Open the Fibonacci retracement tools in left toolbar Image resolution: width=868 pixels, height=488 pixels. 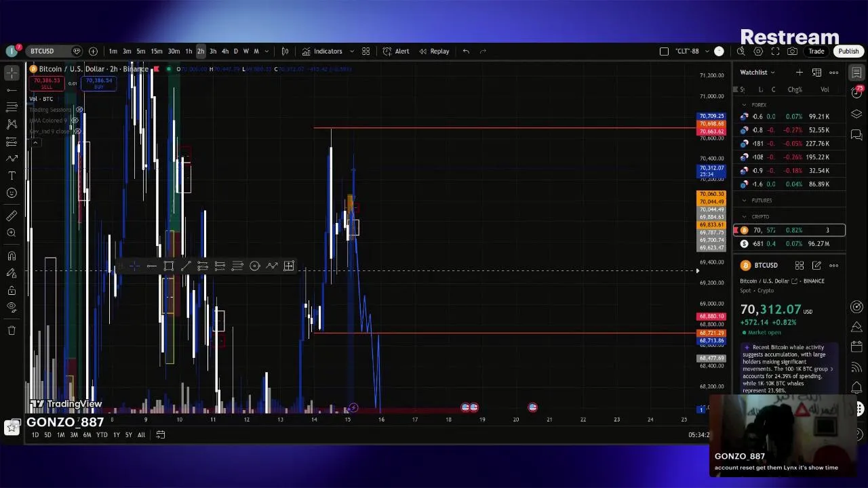12,107
